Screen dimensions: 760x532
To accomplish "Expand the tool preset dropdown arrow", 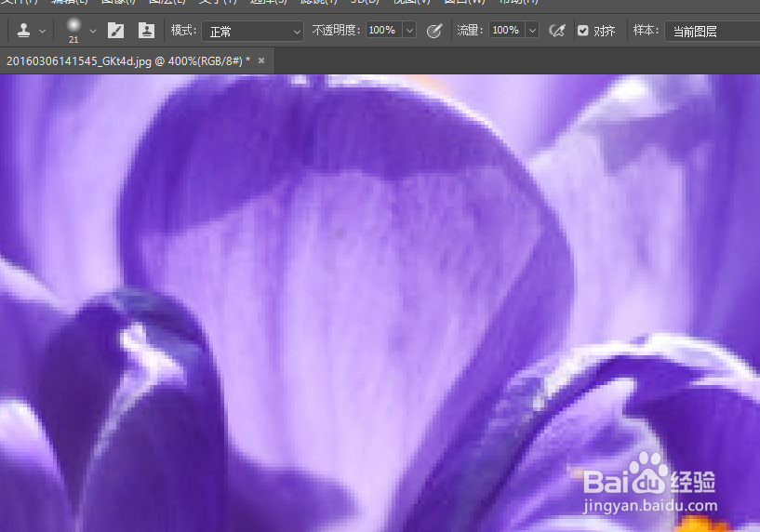I will [42, 32].
